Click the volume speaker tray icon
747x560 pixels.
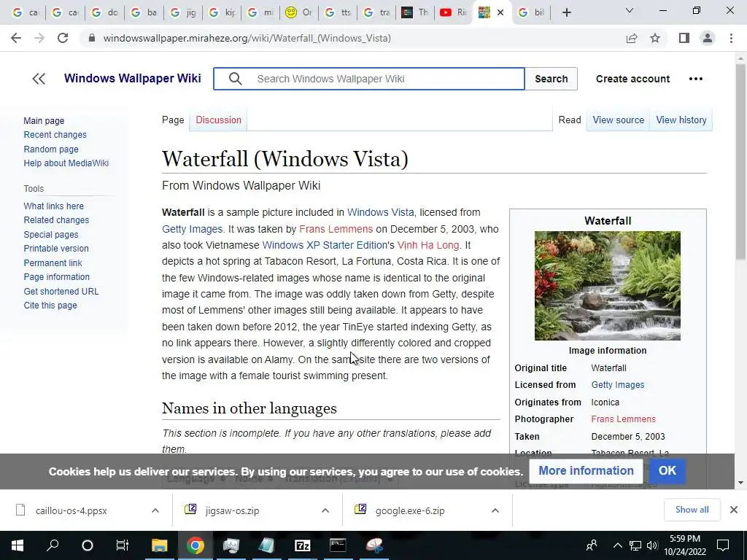pos(652,545)
